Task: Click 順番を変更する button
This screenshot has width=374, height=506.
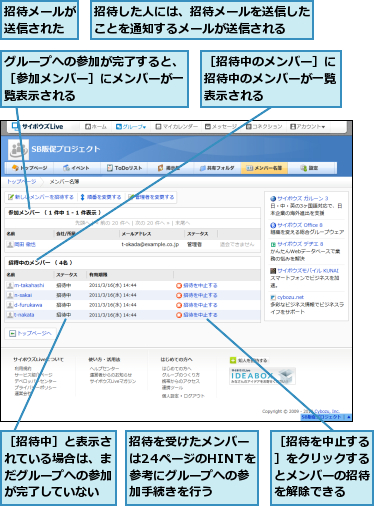Action: [x=101, y=197]
